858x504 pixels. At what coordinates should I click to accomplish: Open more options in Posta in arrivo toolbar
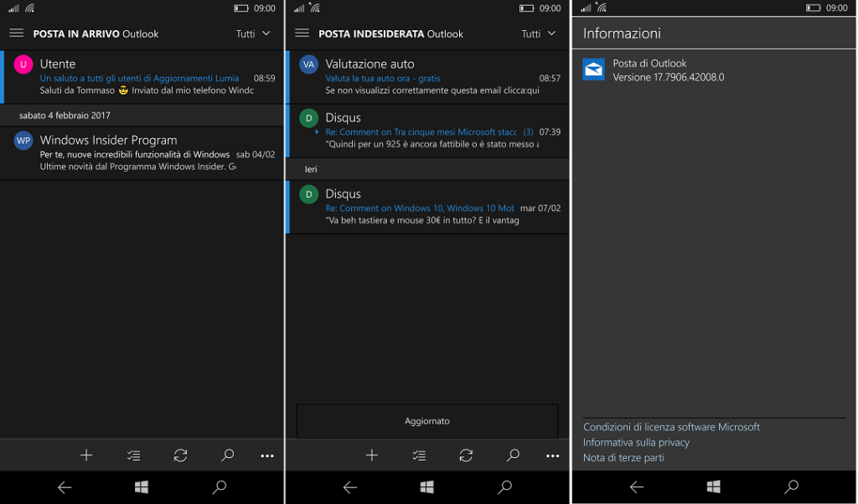267,455
